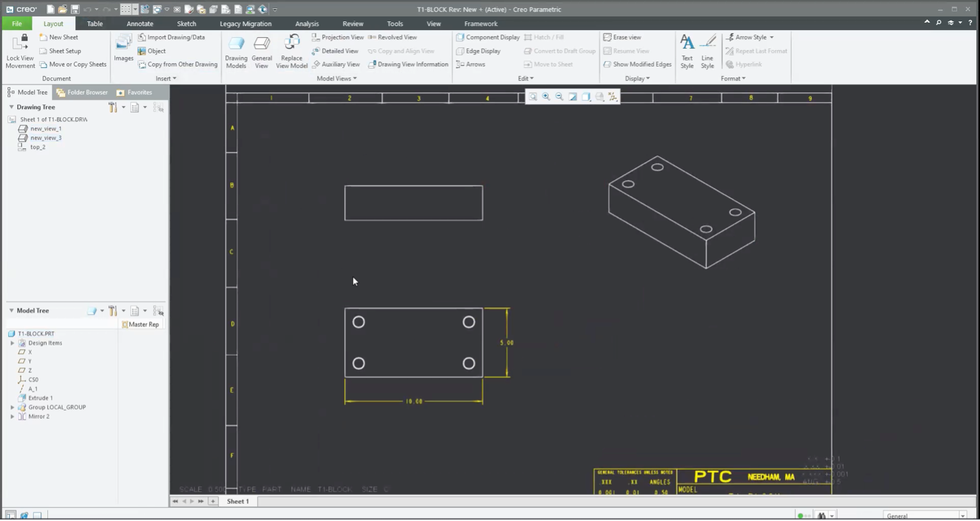Click New Sheet in the Document group
This screenshot has width=980, height=521.
click(60, 37)
